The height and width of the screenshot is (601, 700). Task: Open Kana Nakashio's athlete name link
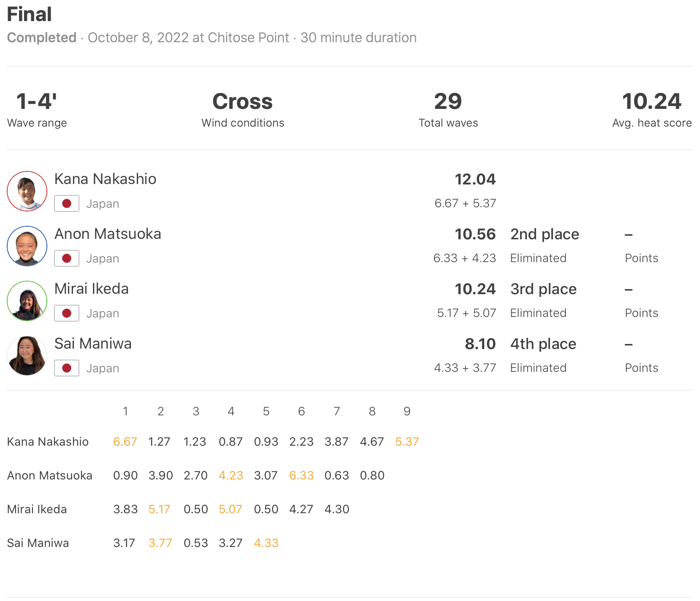pos(105,179)
